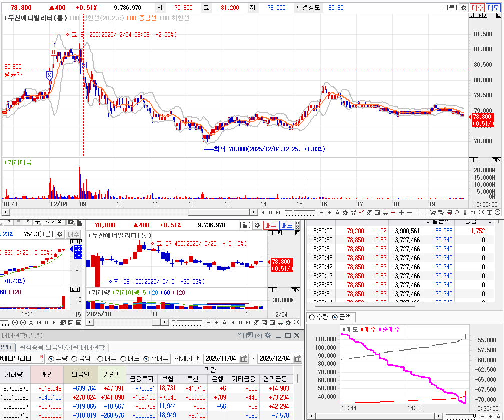The image size is (504, 420).
Task: Zoom in the daily chart with its plus circle
Action: pyautogui.click(x=216, y=322)
